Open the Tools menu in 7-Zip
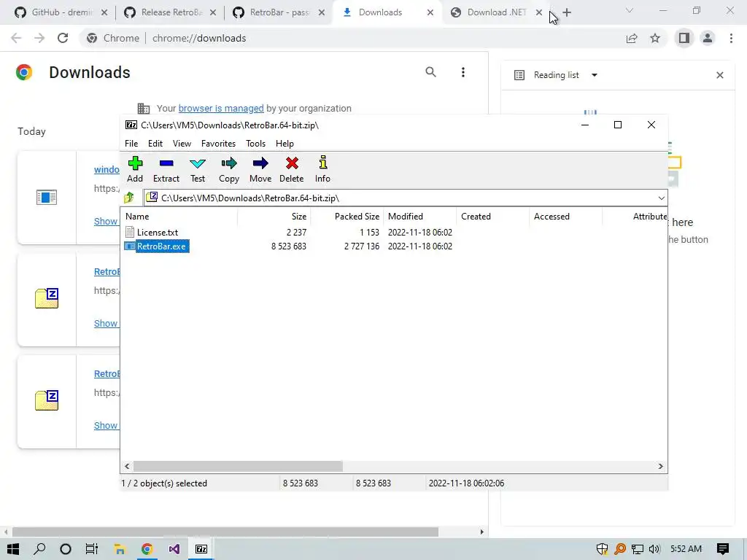 (255, 144)
